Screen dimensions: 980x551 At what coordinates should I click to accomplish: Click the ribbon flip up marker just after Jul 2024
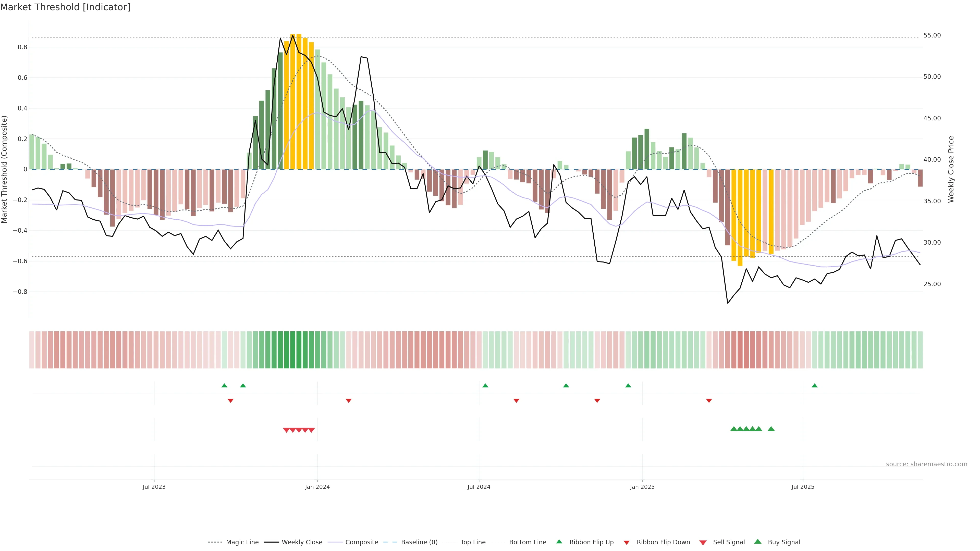[x=485, y=386]
